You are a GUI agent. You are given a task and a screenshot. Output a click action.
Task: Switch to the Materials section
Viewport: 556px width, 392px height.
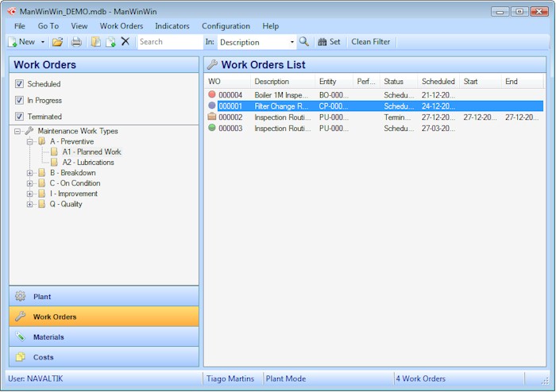pos(104,336)
